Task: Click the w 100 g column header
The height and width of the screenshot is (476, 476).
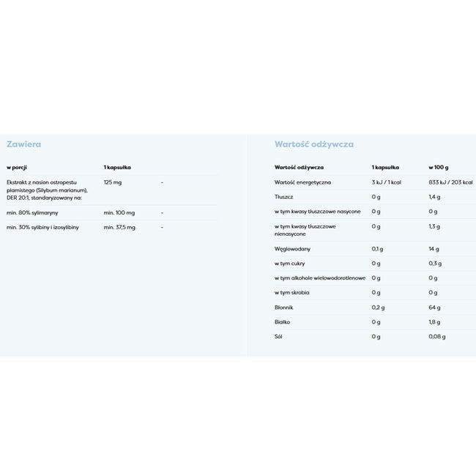Action: click(x=439, y=167)
